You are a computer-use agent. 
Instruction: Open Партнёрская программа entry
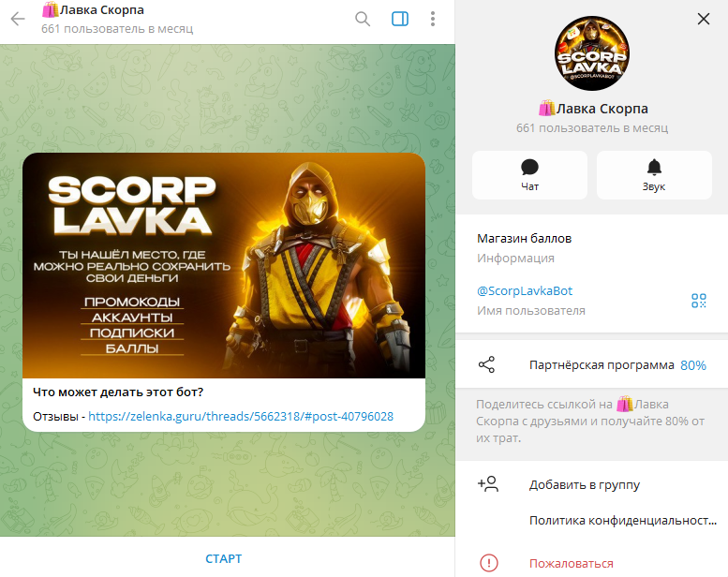[x=592, y=365]
